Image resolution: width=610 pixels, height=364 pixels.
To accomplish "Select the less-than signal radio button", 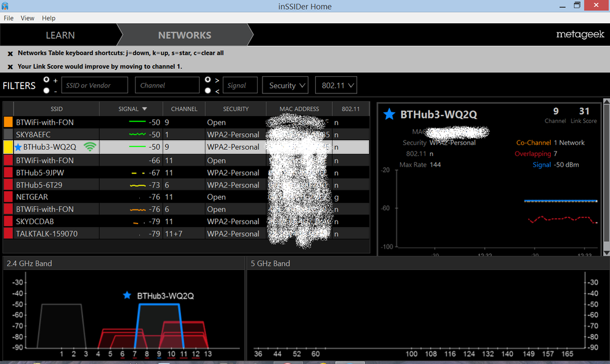I will coord(208,90).
